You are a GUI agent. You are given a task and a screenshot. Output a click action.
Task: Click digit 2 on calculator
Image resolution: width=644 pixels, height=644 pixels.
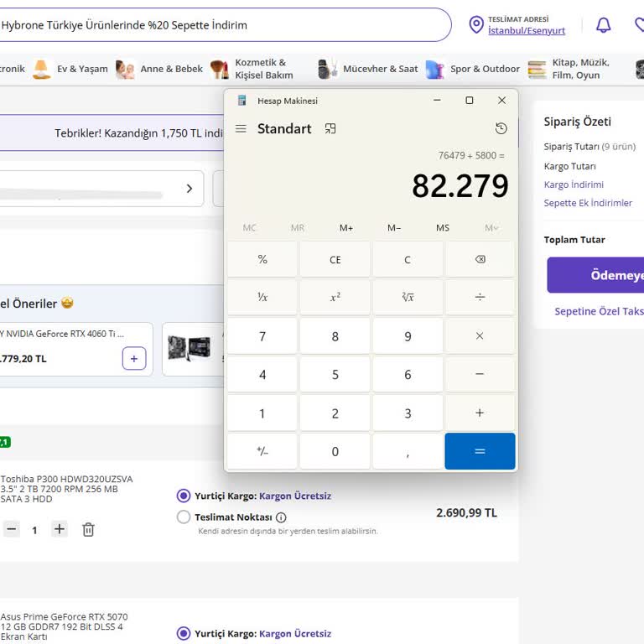click(335, 413)
